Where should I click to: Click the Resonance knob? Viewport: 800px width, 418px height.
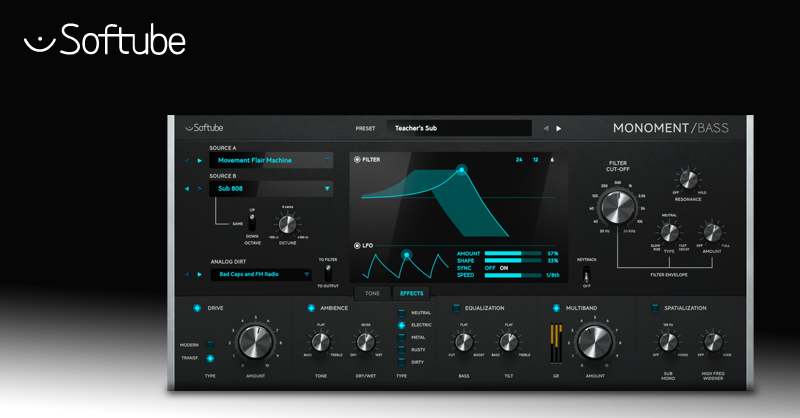688,180
